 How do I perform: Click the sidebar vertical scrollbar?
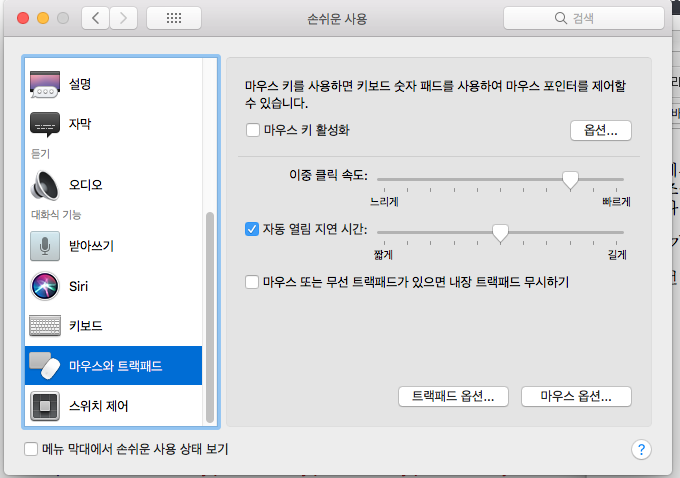210,317
